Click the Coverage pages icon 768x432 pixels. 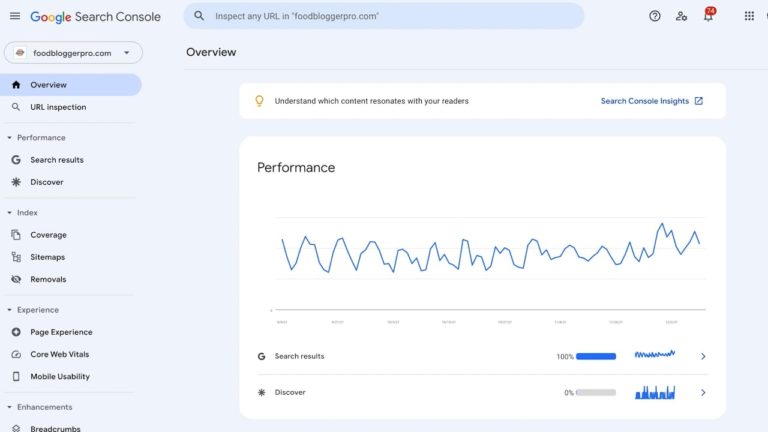[16, 235]
